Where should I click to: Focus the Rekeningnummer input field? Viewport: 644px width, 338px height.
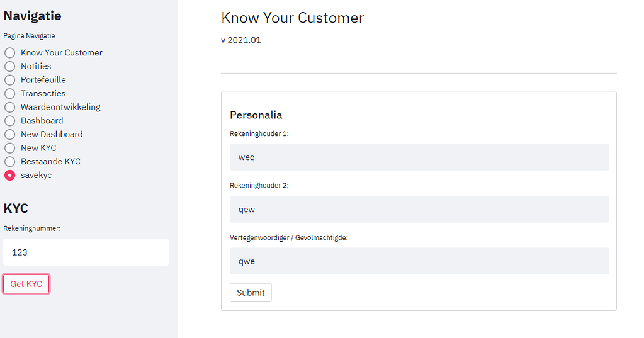[86, 252]
